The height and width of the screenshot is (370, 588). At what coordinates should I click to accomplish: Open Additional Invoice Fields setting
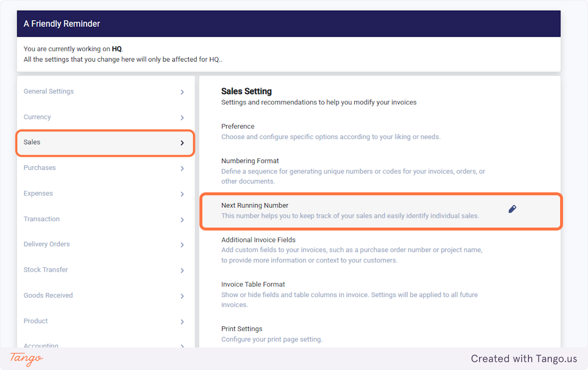(380, 250)
